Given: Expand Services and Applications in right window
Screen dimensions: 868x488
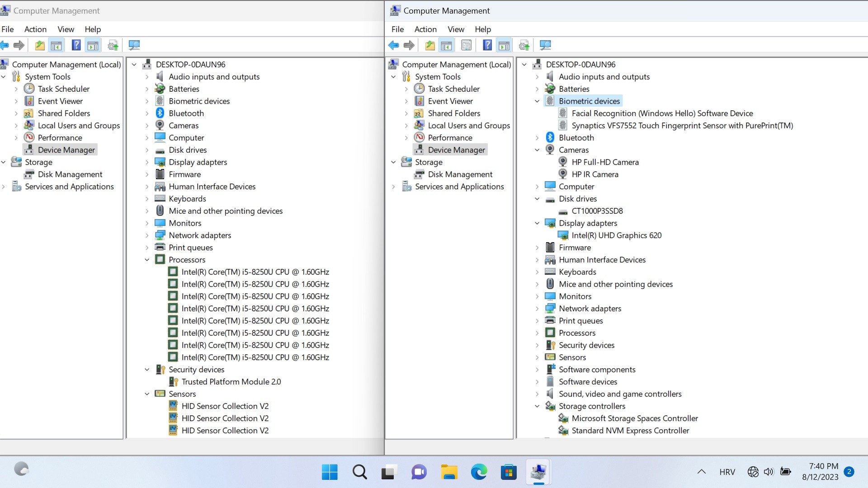Looking at the screenshot, I should coord(393,187).
